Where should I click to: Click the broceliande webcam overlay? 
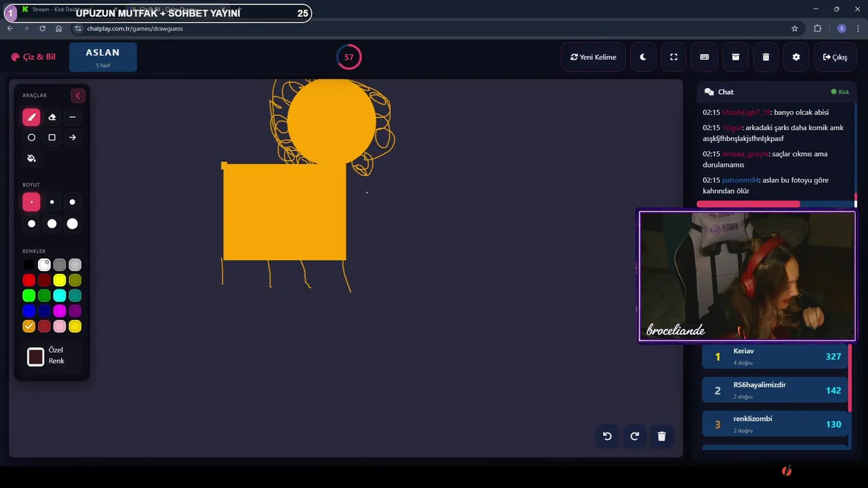click(747, 276)
